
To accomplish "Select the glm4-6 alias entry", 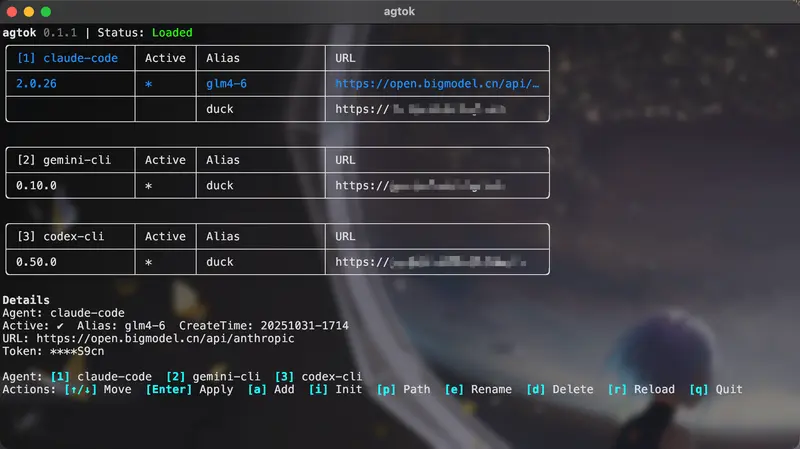I will [226, 84].
